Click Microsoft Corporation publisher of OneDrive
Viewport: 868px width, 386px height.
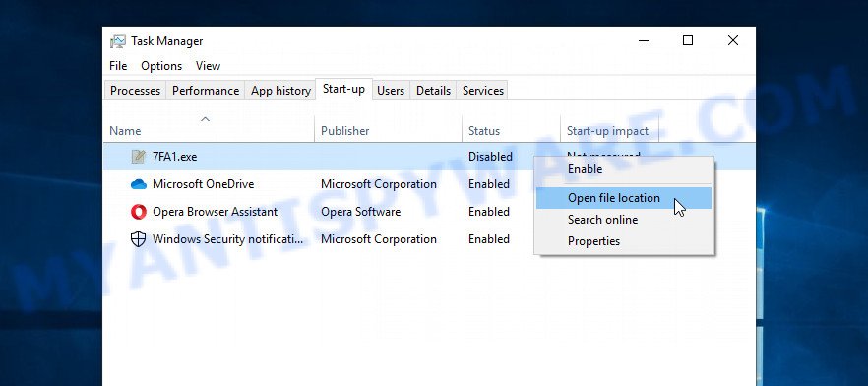tap(379, 184)
